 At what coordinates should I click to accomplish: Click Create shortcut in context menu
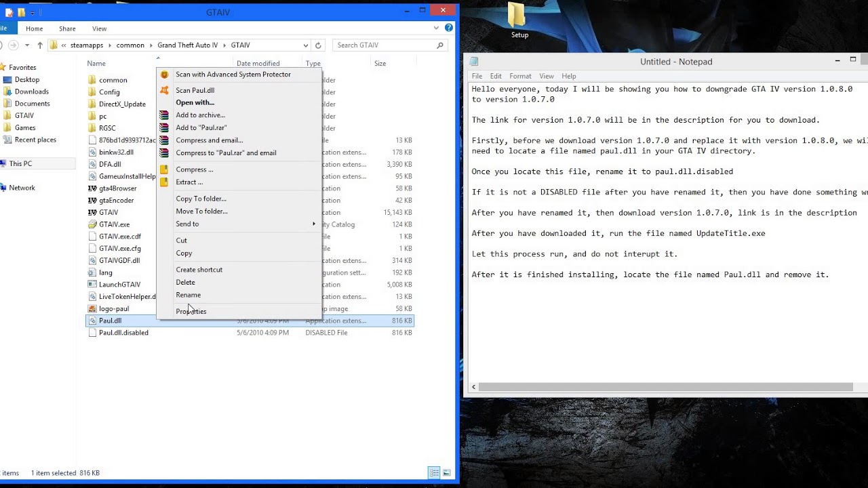(x=199, y=269)
